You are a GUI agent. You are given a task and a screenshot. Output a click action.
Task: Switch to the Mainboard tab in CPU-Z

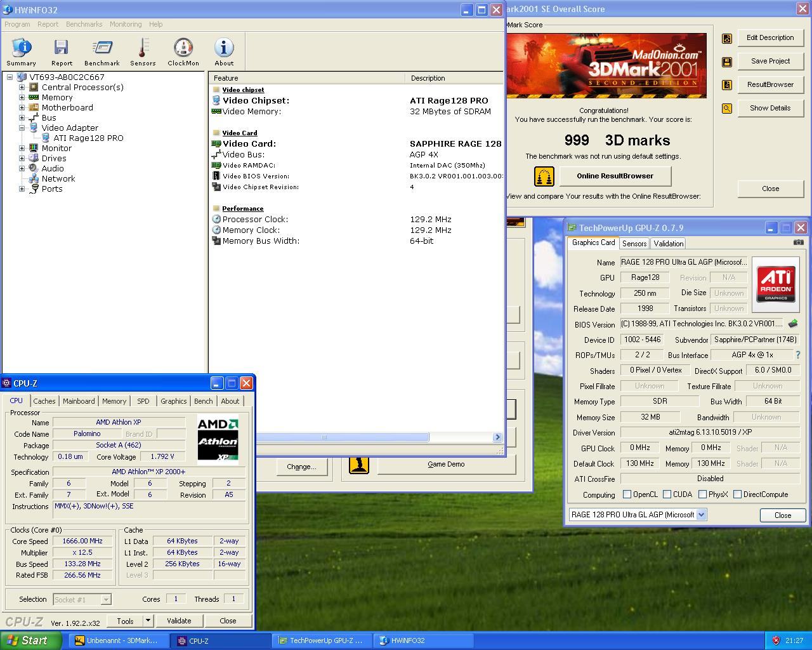[x=79, y=401]
